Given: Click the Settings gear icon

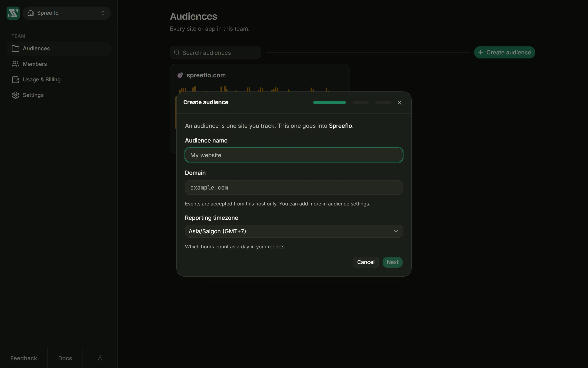Looking at the screenshot, I should 16,95.
